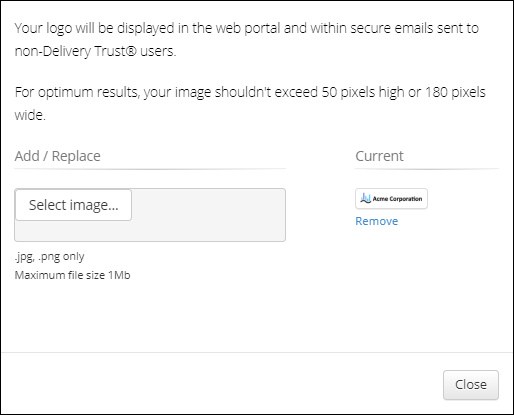Screen dimensions: 514x415
Task: Close the logo upload dialog
Action: pyautogui.click(x=471, y=385)
